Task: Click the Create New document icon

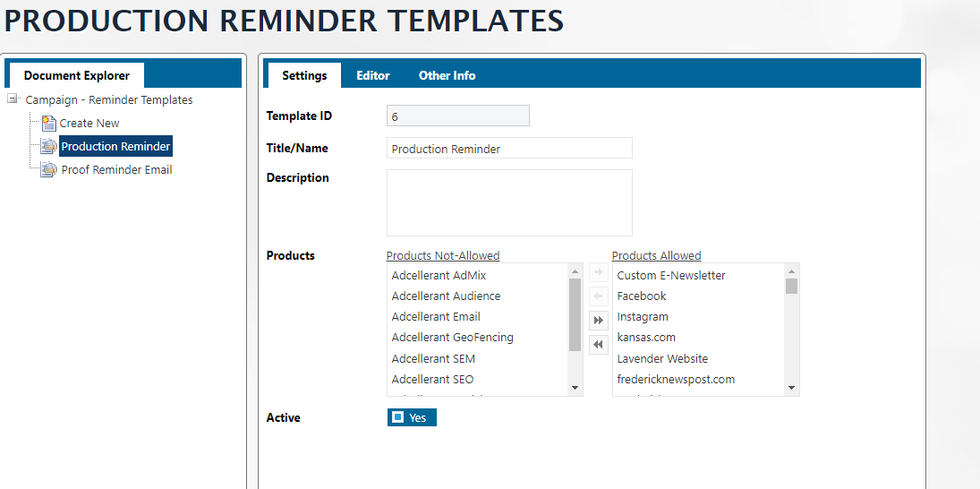Action: point(49,124)
